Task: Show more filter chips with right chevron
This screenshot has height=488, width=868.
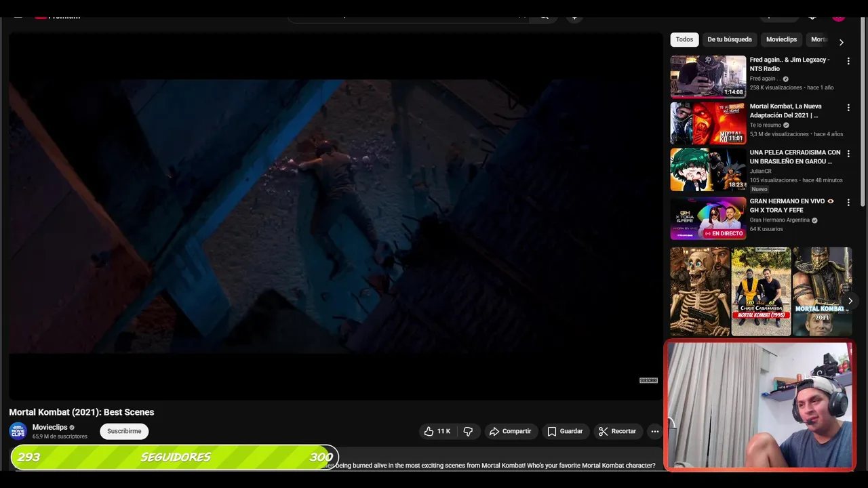Action: [x=841, y=42]
